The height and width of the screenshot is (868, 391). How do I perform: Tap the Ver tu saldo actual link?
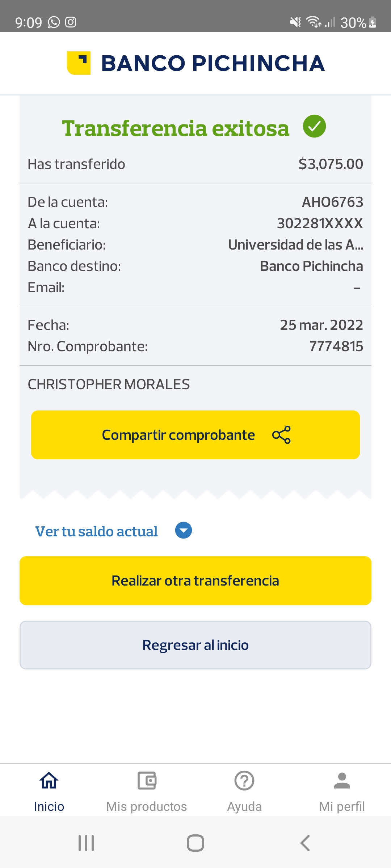pos(96,531)
